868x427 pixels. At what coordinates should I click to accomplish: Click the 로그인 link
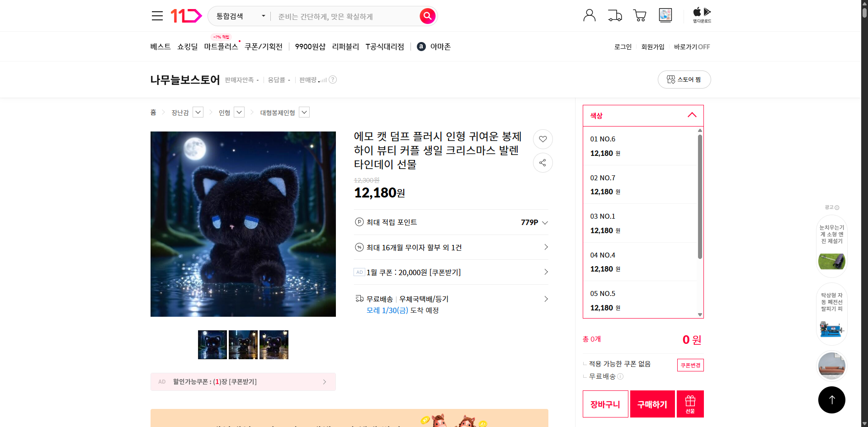(623, 47)
